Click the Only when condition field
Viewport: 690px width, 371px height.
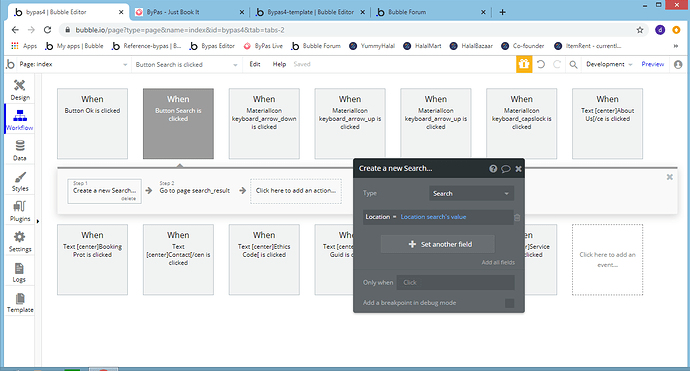click(x=455, y=283)
